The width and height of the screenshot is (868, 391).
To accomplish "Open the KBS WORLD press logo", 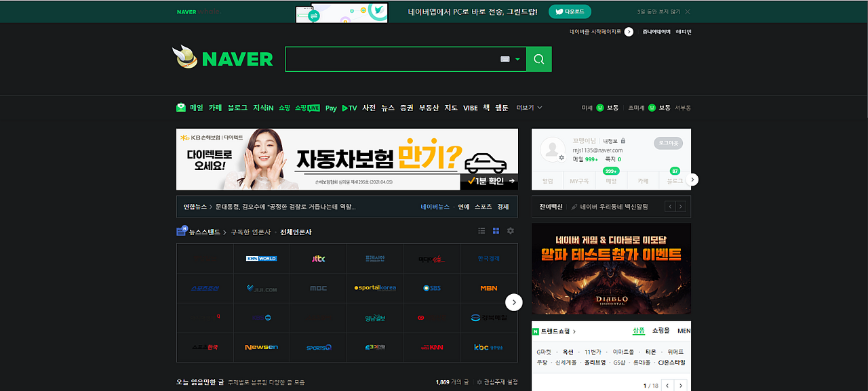I will (261, 258).
